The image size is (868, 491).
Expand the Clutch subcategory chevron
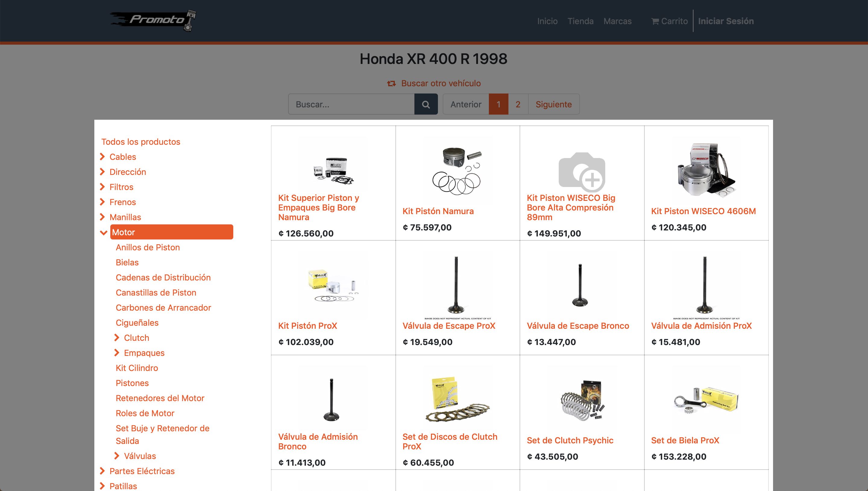click(x=117, y=337)
